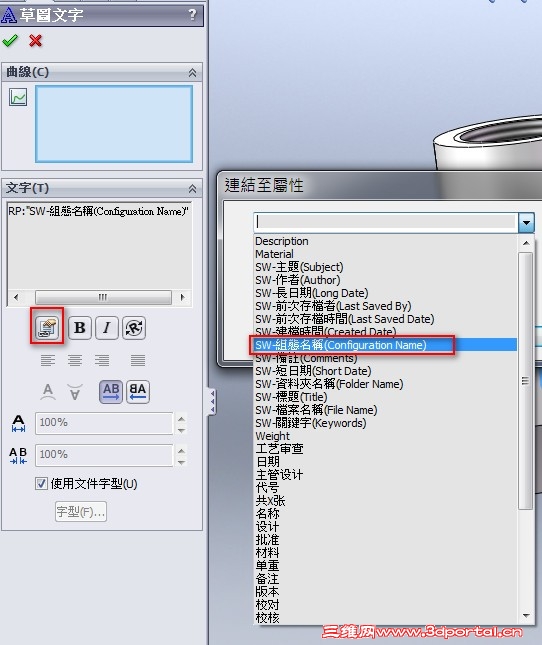
Task: Pick 版本 from the property list
Action: (267, 592)
